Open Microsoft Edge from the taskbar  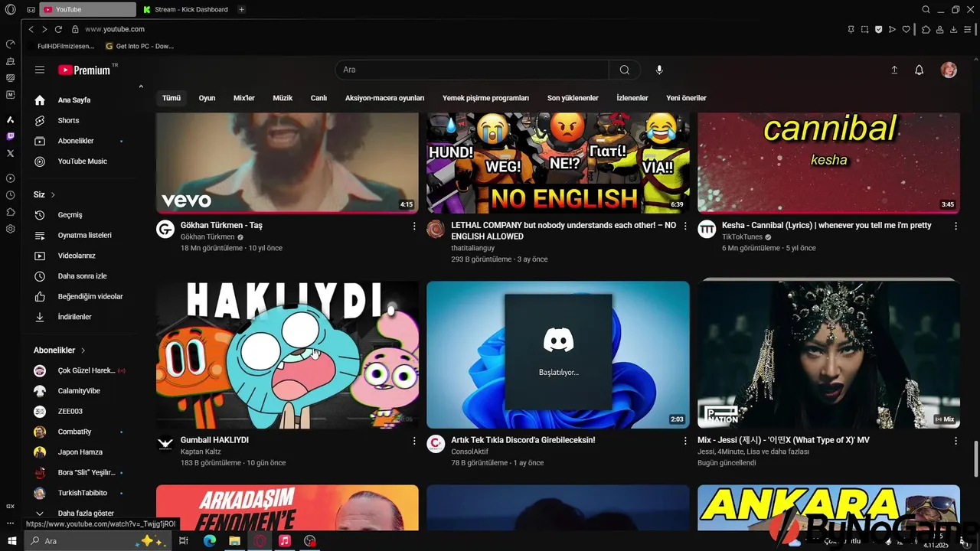click(x=209, y=541)
